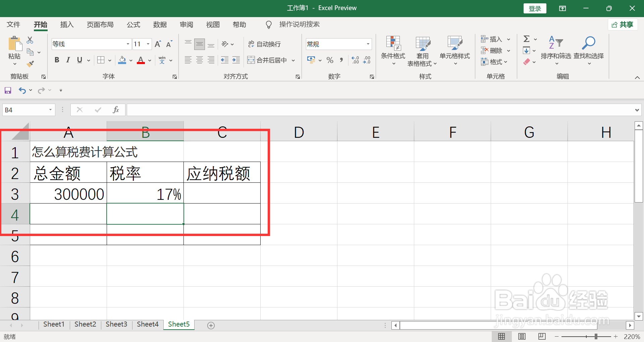Click 合并后居中 merge and center
The width and height of the screenshot is (644, 342).
point(267,60)
